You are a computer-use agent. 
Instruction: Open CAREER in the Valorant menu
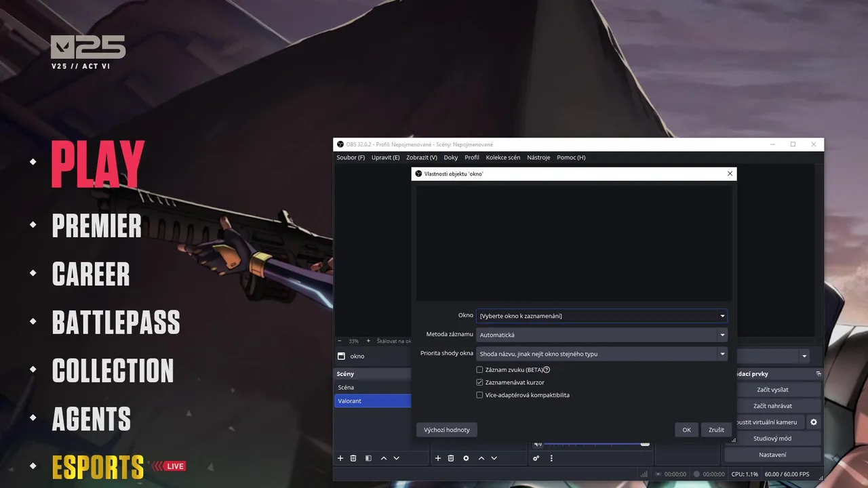point(91,274)
